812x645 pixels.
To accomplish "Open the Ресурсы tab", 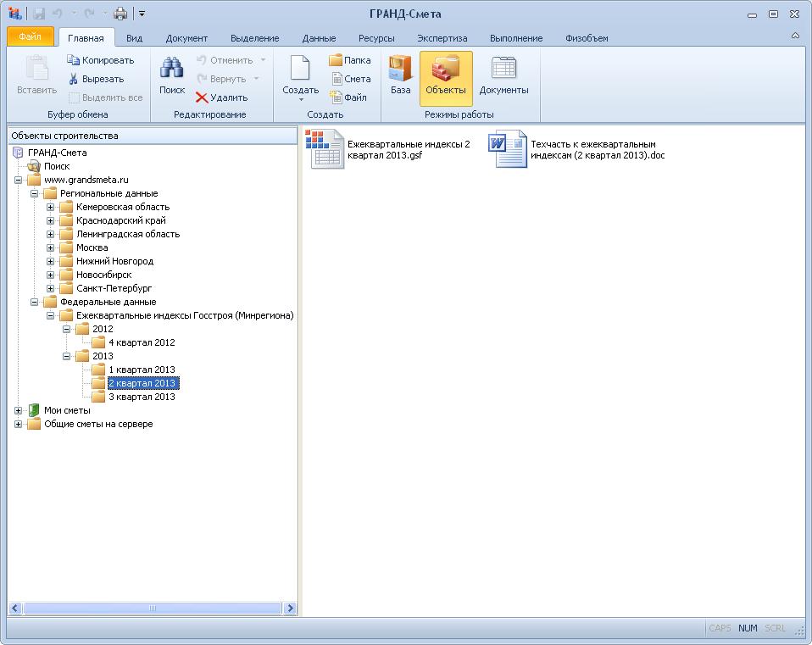I will (x=376, y=38).
